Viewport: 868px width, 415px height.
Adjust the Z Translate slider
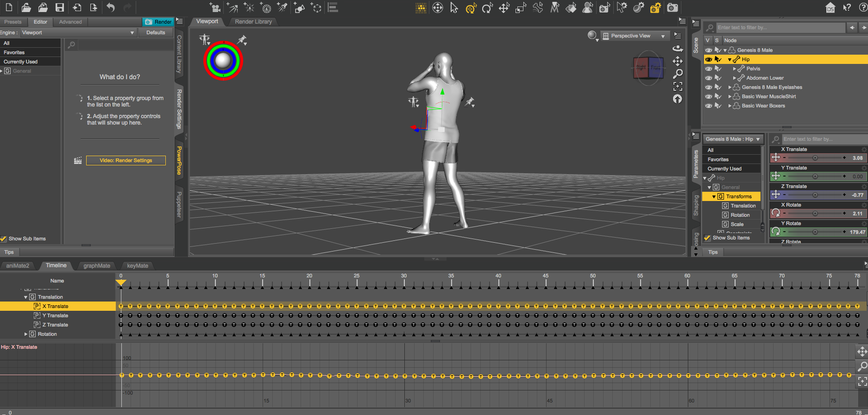point(815,195)
